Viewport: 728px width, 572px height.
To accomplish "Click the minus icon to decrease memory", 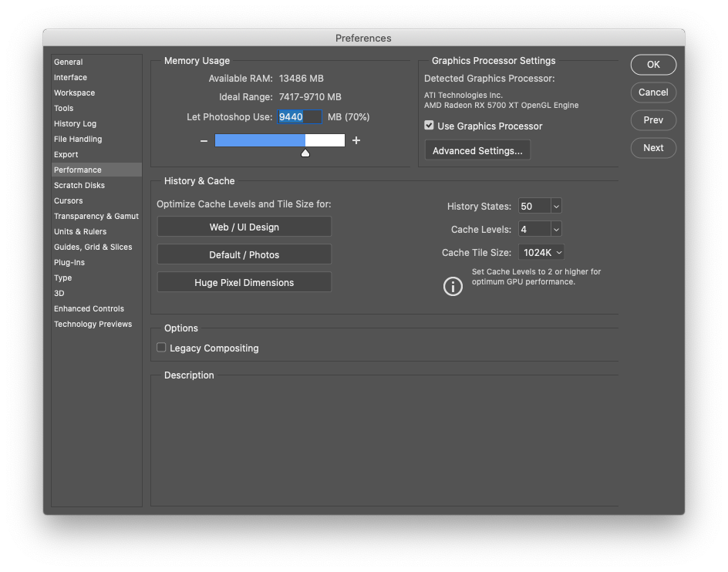I will (204, 141).
